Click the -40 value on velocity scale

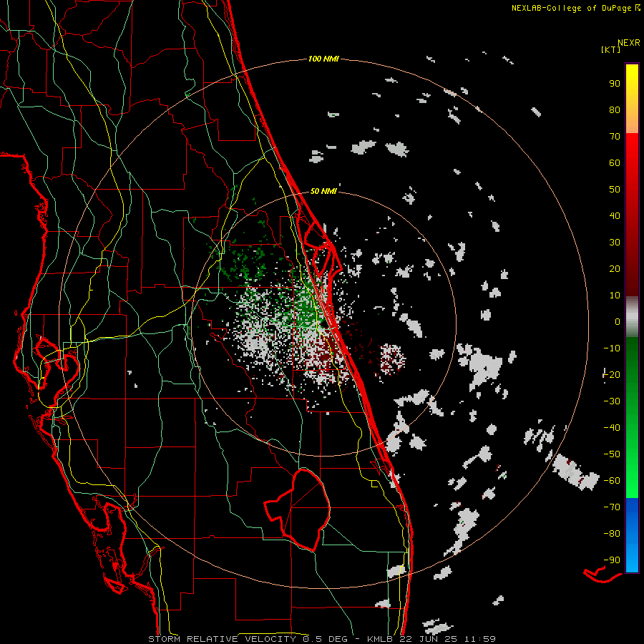612,428
